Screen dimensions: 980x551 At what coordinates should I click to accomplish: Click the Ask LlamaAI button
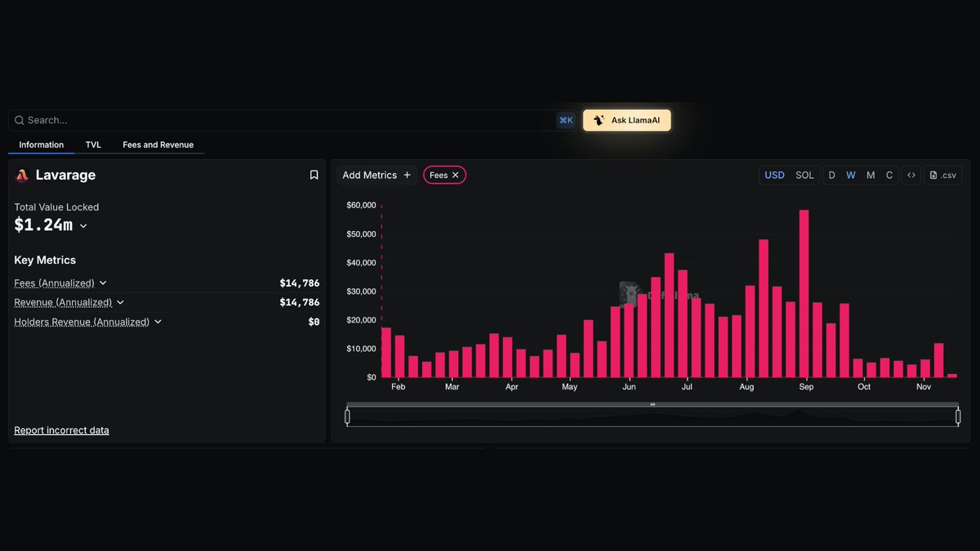[626, 120]
